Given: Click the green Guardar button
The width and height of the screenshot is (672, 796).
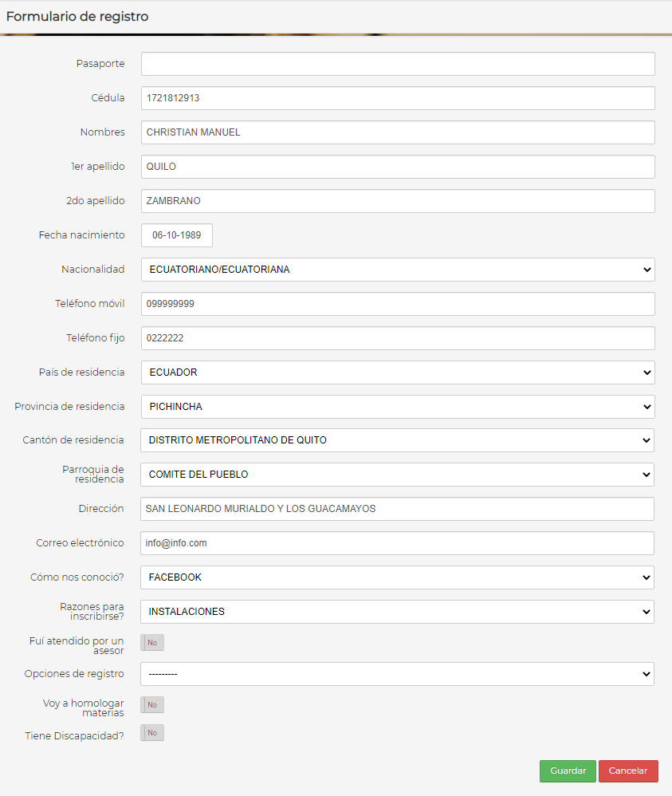Looking at the screenshot, I should point(568,770).
